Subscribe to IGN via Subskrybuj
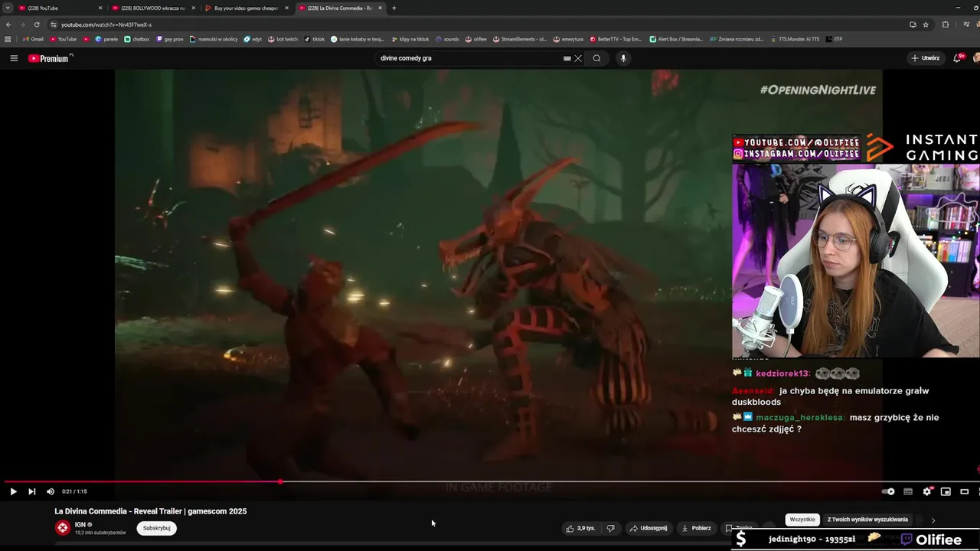 pos(157,528)
